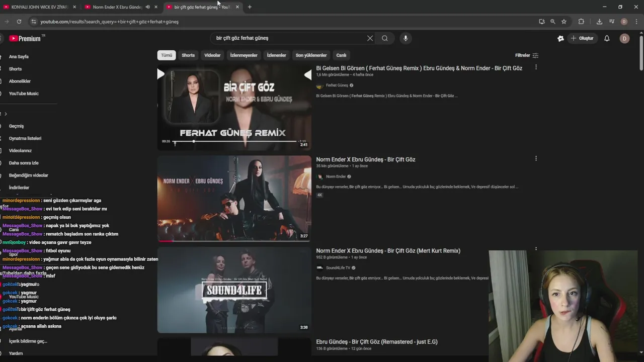
Task: Switch to KONYALI JOHN WICK EV ZİYAR tab
Action: coord(39,7)
